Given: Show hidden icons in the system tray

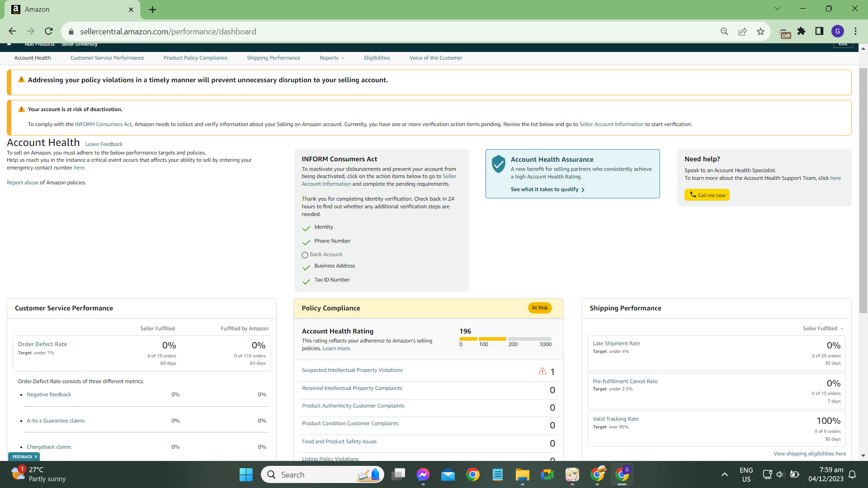Looking at the screenshot, I should click(725, 474).
